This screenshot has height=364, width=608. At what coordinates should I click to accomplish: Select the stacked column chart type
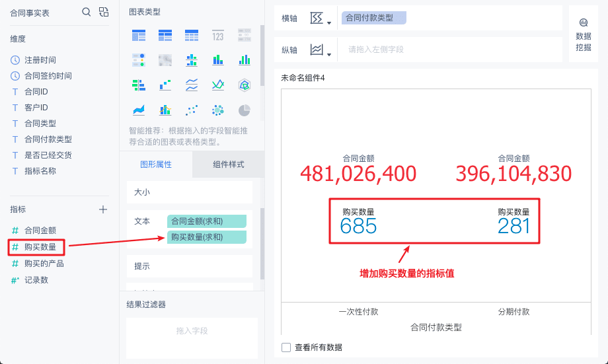(x=218, y=61)
